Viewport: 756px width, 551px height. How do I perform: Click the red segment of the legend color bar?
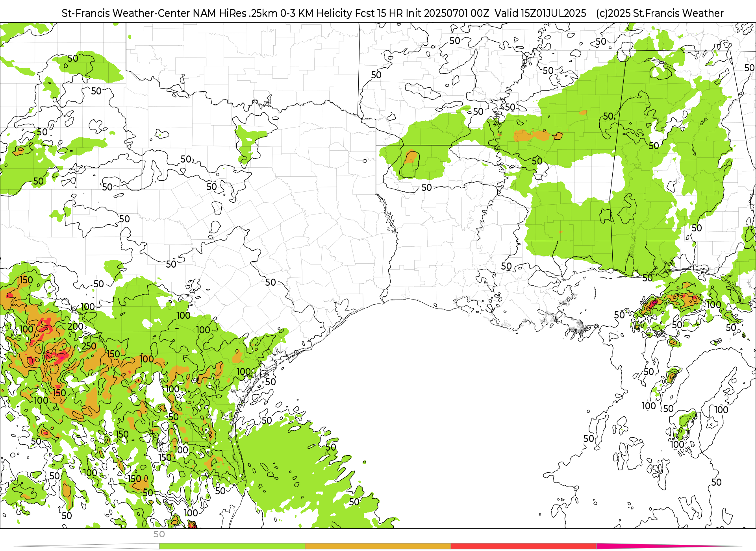[524, 546]
